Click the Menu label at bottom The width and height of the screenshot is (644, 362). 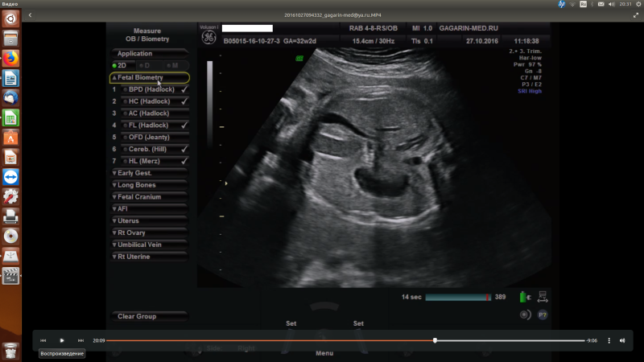(x=324, y=353)
